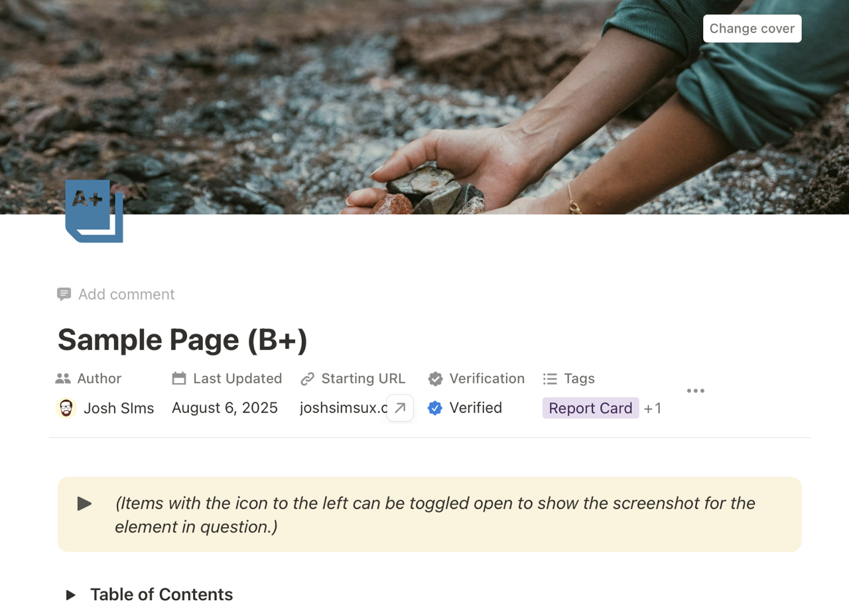Expand the Table of Contents toggle
This screenshot has width=849, height=616.
point(71,595)
